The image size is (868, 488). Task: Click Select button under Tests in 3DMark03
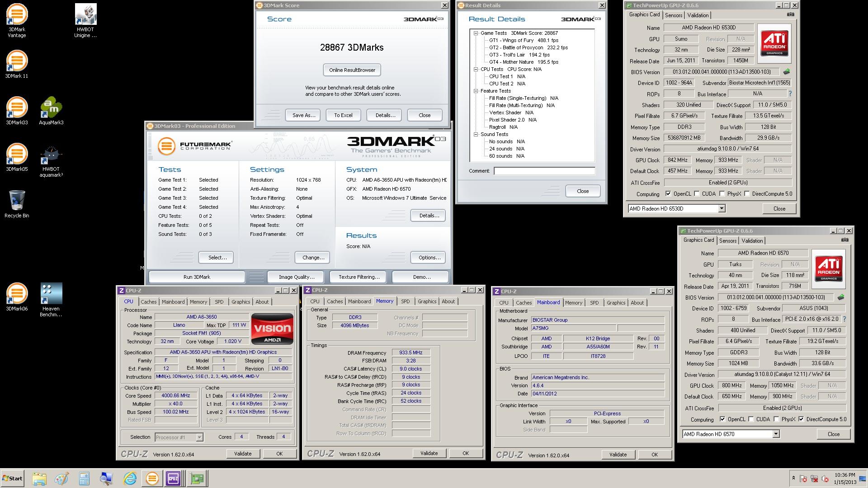217,258
